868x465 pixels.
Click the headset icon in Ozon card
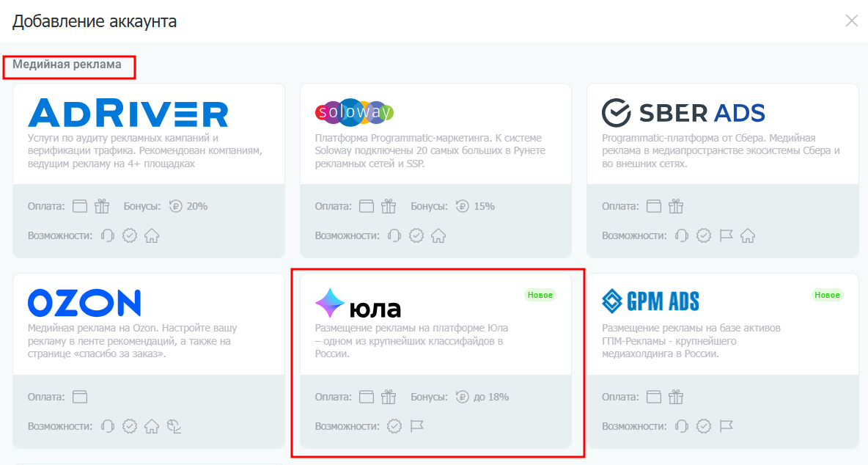tap(107, 426)
